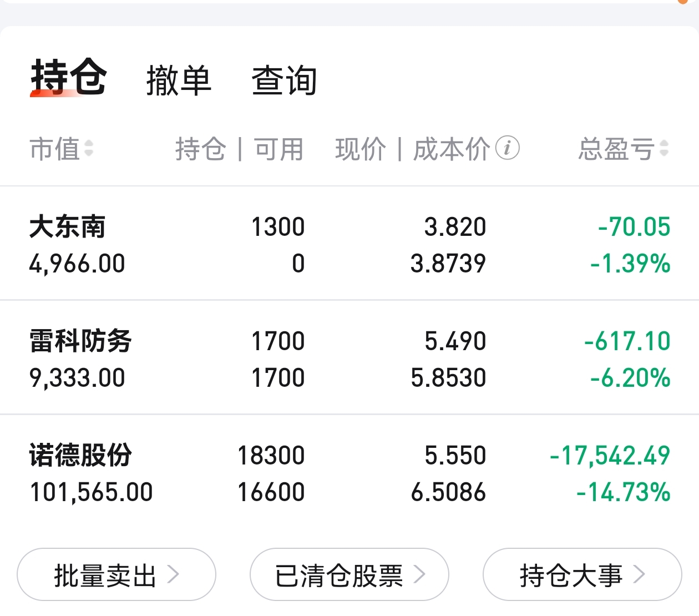Open 诺德股份 position details
Screen dimensions: 699x616
point(349,473)
